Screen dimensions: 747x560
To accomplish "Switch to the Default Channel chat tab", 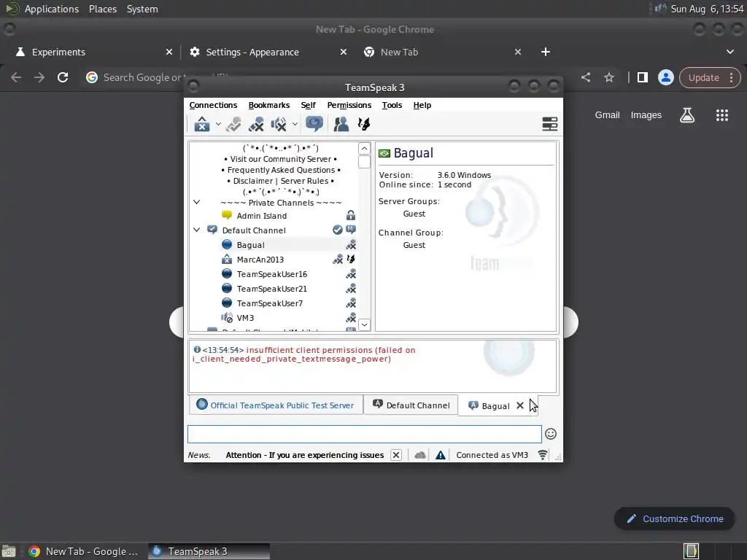I will (411, 405).
